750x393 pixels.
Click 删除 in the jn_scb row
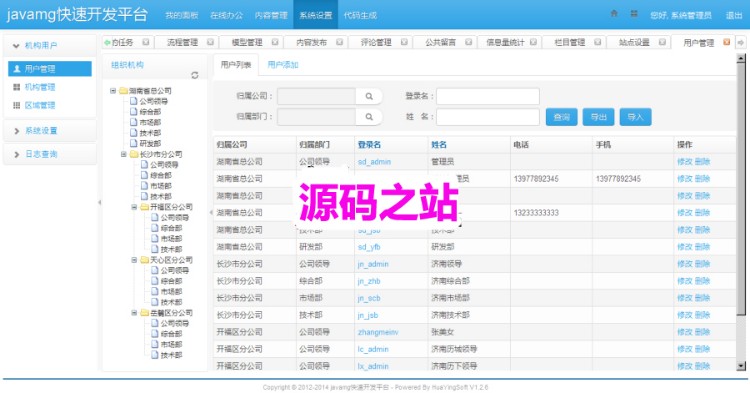(x=702, y=298)
